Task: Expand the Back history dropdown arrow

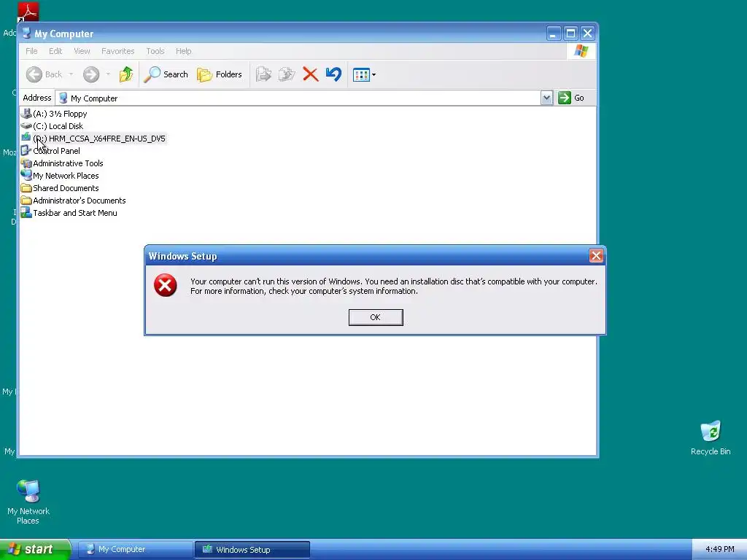Action: pos(71,74)
